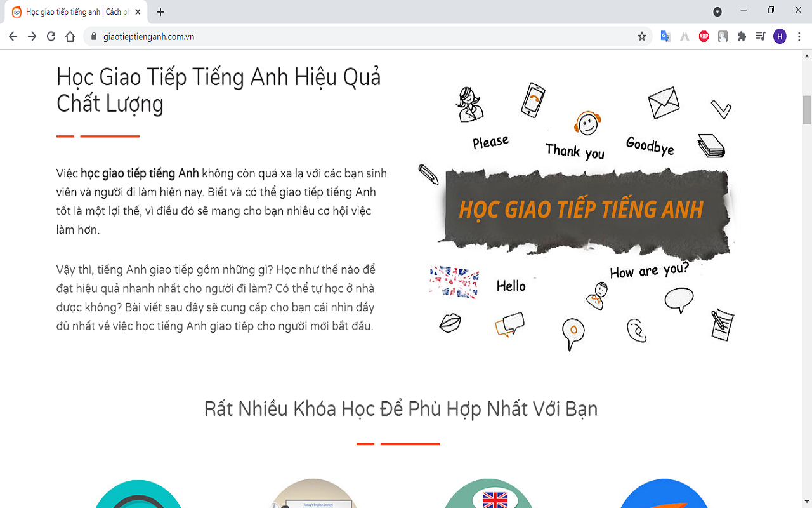The width and height of the screenshot is (812, 508).
Task: Go forward to the next page
Action: [32, 37]
